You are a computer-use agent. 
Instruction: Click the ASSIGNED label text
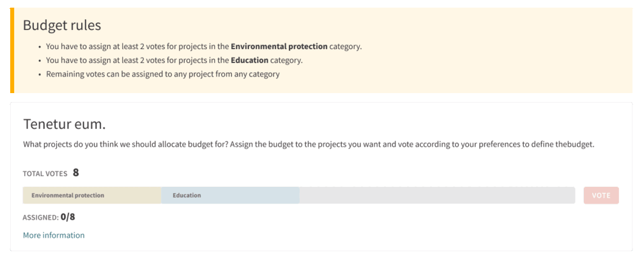tap(40, 217)
